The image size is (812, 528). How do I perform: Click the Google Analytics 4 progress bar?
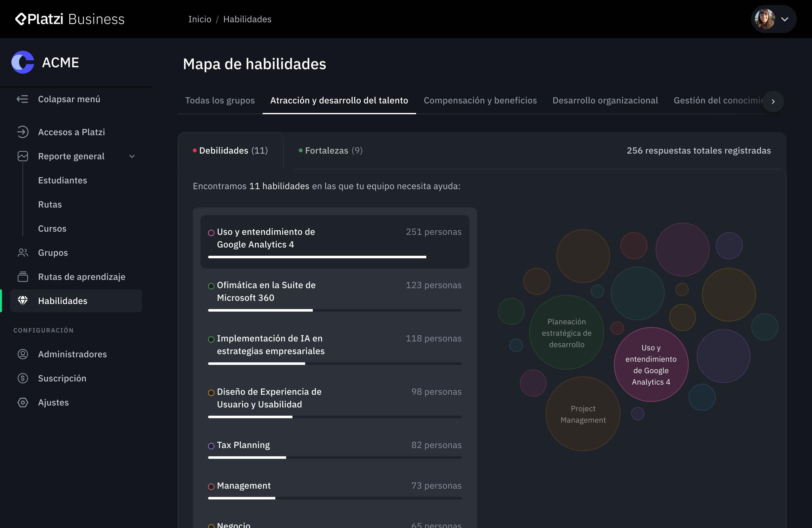335,257
